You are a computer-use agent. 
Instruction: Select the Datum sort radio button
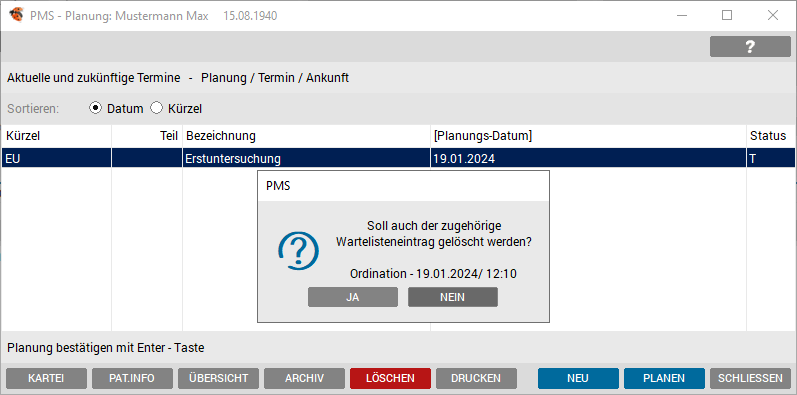pos(95,108)
